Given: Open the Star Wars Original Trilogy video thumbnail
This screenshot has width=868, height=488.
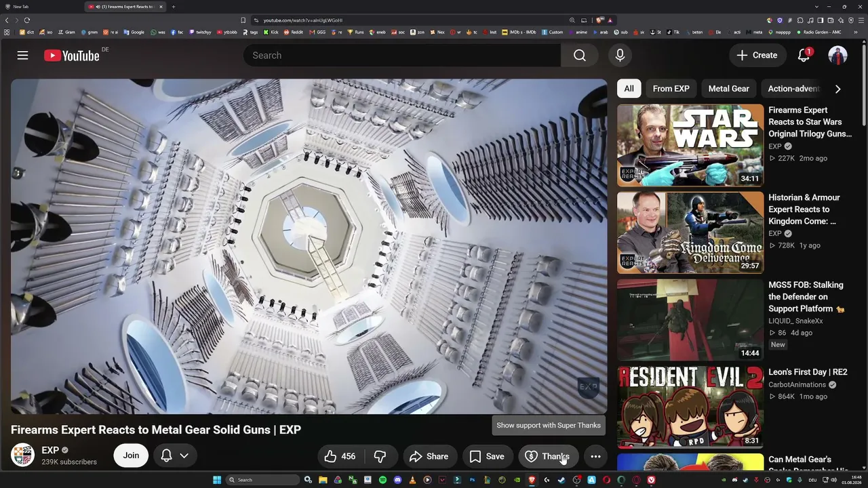Looking at the screenshot, I should click(690, 145).
